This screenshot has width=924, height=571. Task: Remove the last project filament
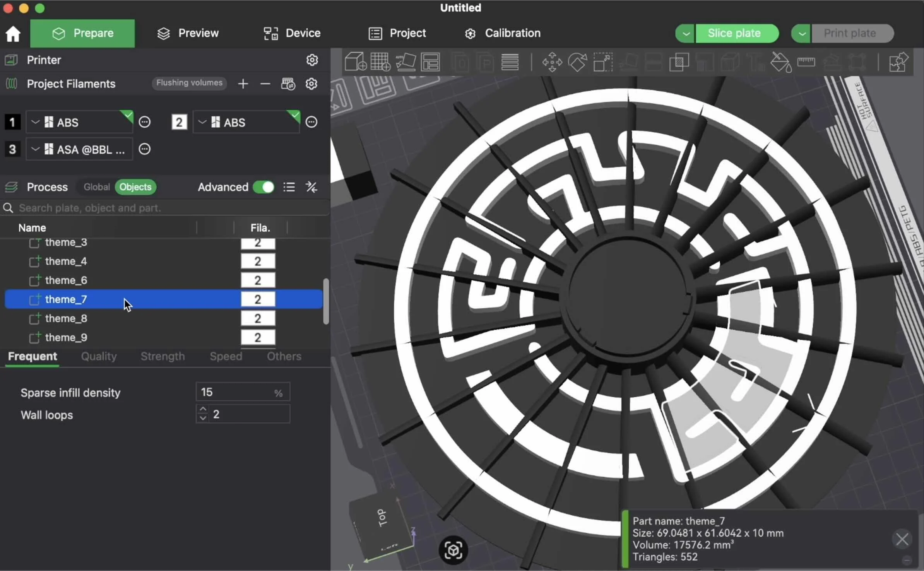point(265,84)
